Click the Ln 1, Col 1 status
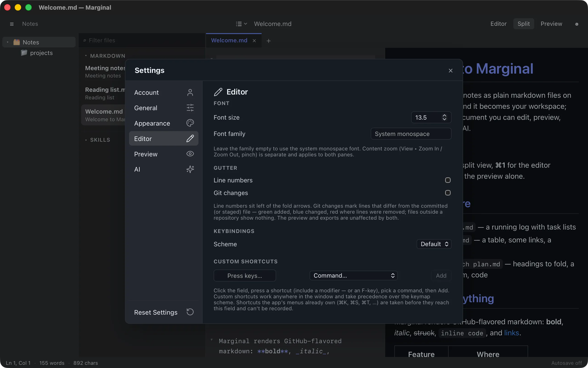Screen dimensions: 588x368 tap(18, 363)
